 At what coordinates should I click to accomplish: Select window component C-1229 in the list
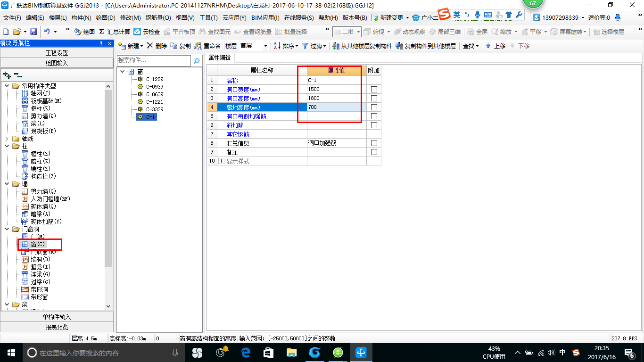click(x=155, y=79)
